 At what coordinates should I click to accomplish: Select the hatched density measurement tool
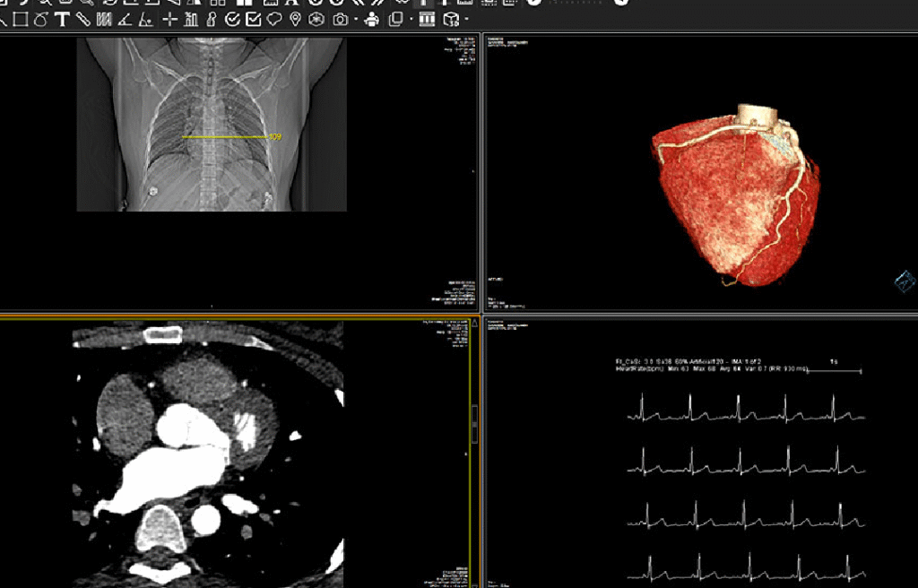104,20
